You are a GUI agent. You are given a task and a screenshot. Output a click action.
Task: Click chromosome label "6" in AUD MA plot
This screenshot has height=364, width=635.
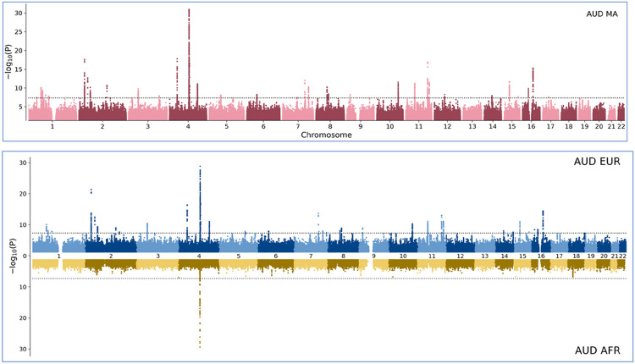pos(263,126)
